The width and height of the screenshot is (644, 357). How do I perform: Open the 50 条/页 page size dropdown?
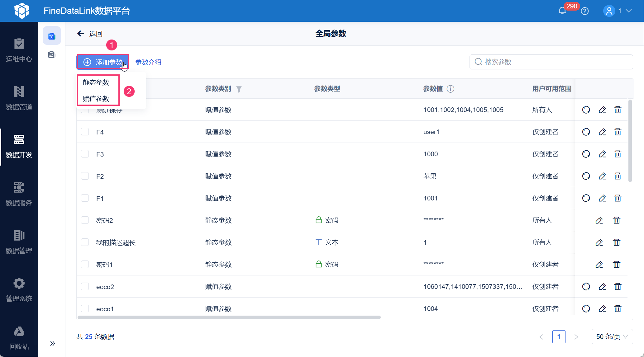coord(612,336)
